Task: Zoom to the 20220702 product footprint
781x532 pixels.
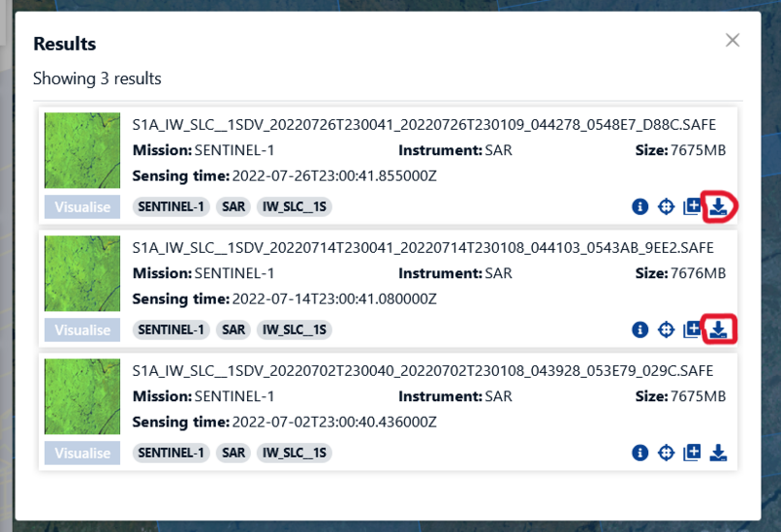Action: click(x=667, y=452)
